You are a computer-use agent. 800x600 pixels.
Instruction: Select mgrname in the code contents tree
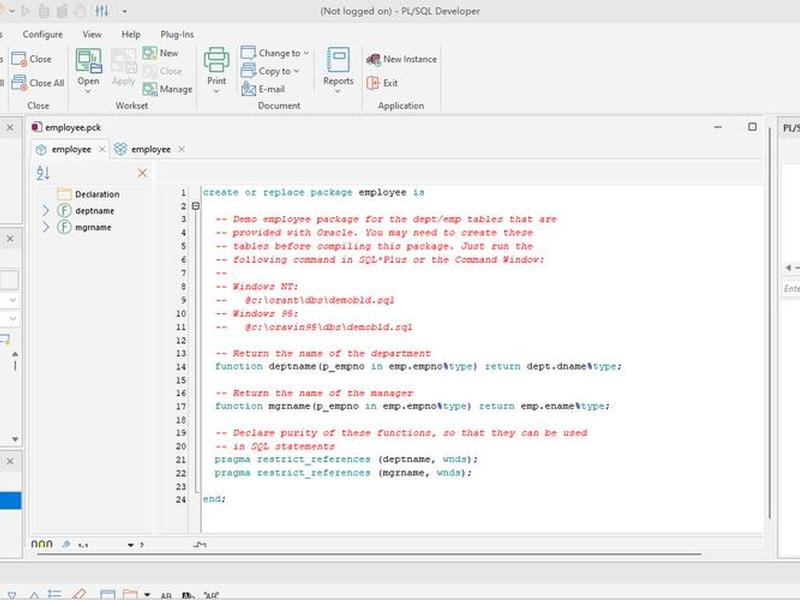click(x=93, y=227)
